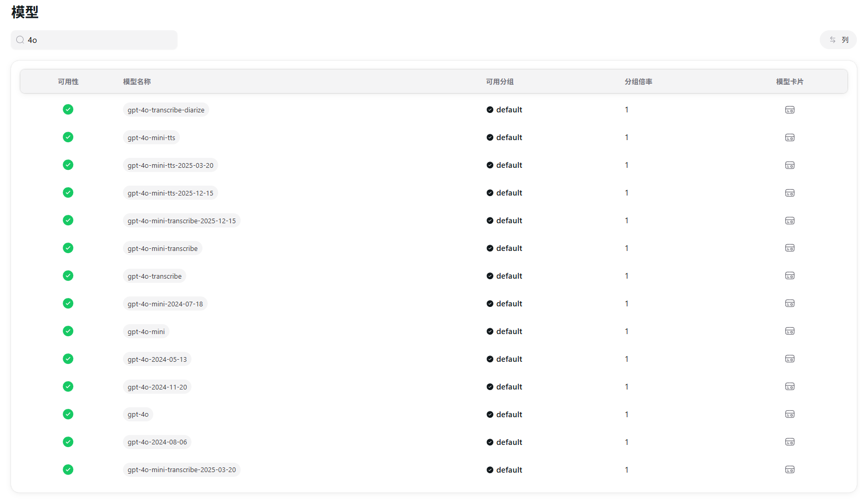Click default group for gpt-4o-transcribe-diarize

pos(504,110)
